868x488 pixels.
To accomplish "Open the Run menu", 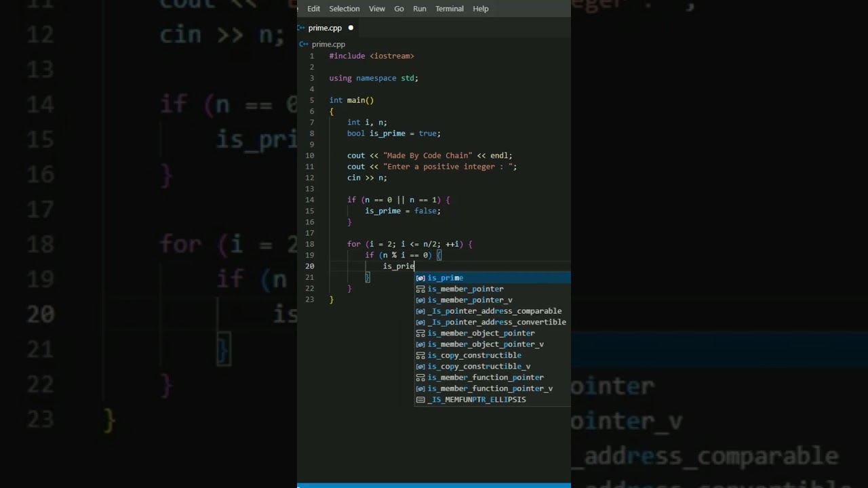I will click(420, 9).
